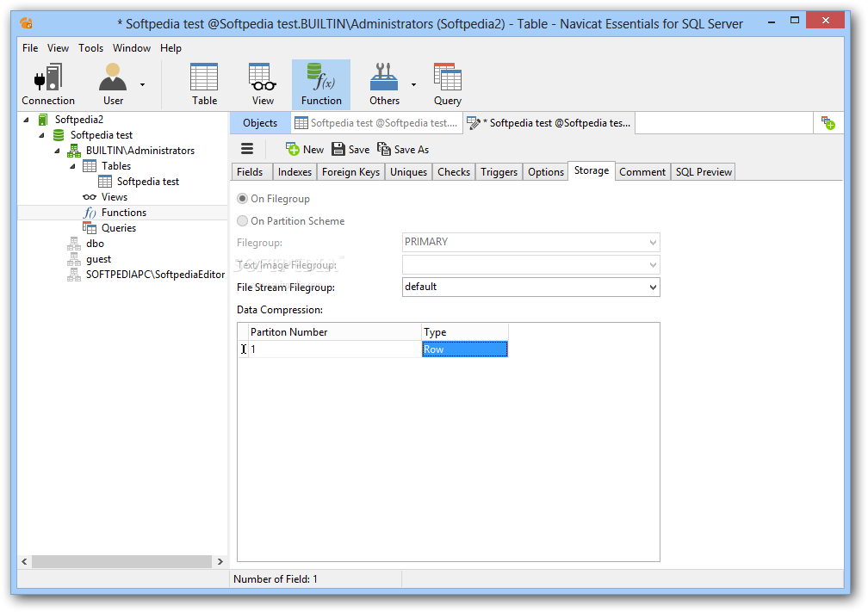This screenshot has width=868, height=612.
Task: Click the Partiton Number column header
Action: click(334, 332)
